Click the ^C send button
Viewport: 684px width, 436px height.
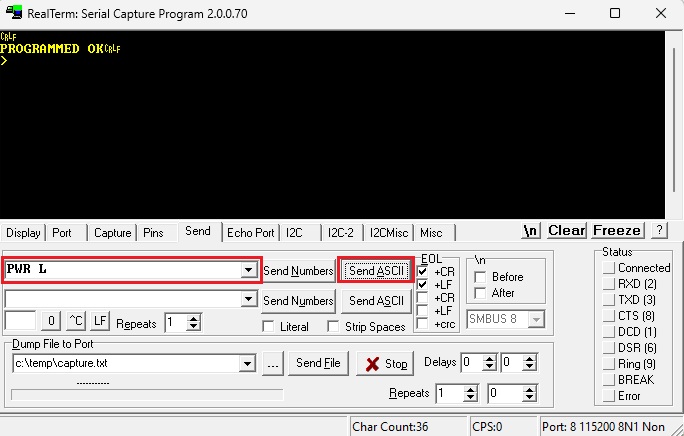tap(76, 321)
